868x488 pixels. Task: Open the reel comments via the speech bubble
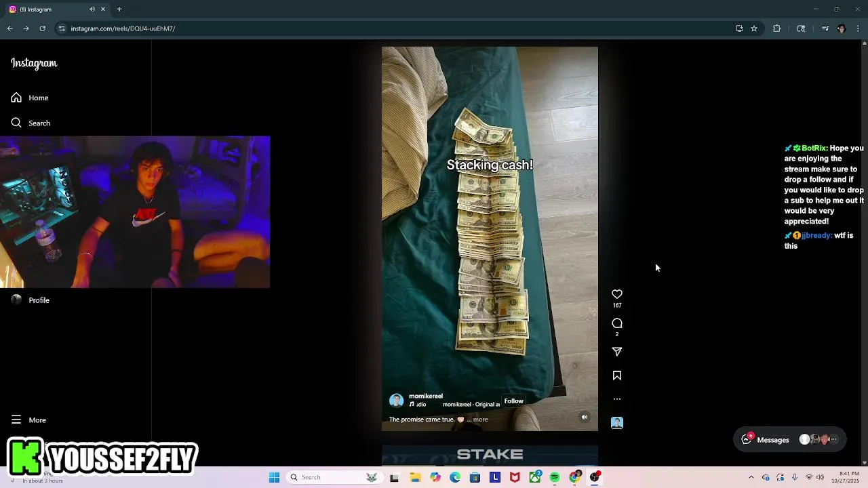pyautogui.click(x=617, y=323)
